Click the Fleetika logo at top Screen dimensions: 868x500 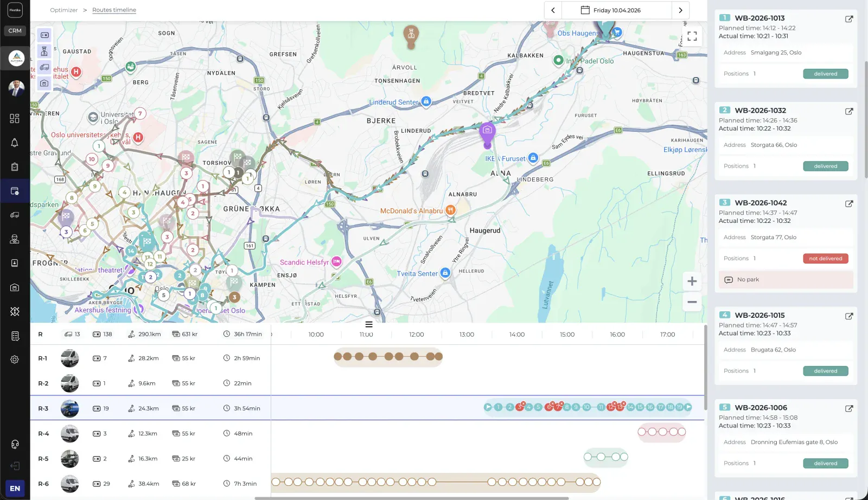pos(15,10)
